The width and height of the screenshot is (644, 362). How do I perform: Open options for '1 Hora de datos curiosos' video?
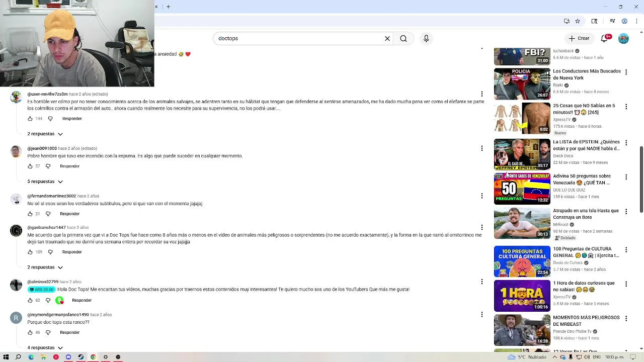(626, 284)
